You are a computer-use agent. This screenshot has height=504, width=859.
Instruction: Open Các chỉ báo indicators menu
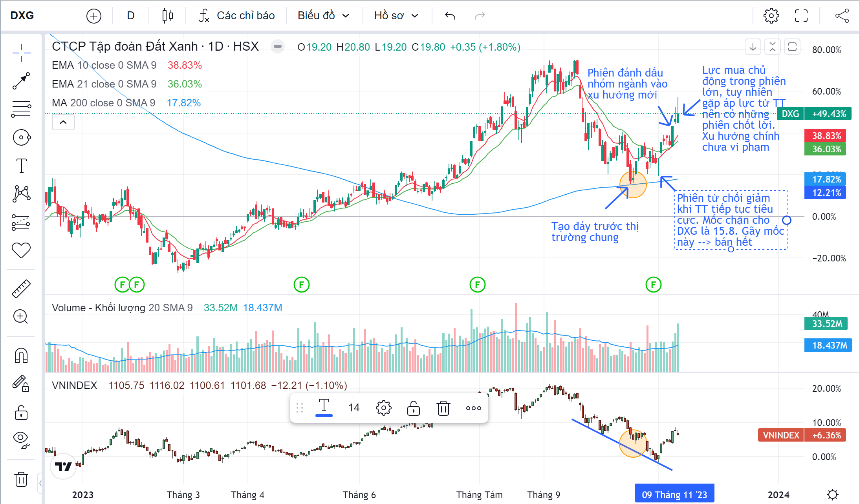237,16
